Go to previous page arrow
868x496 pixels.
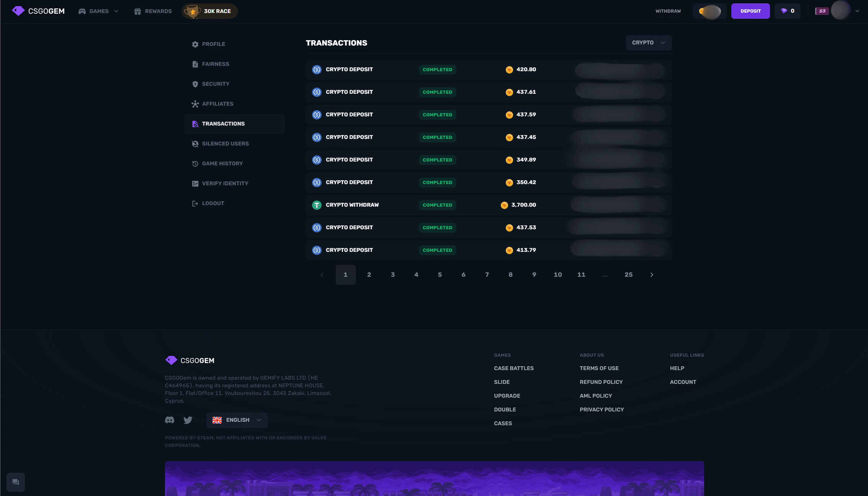point(322,275)
